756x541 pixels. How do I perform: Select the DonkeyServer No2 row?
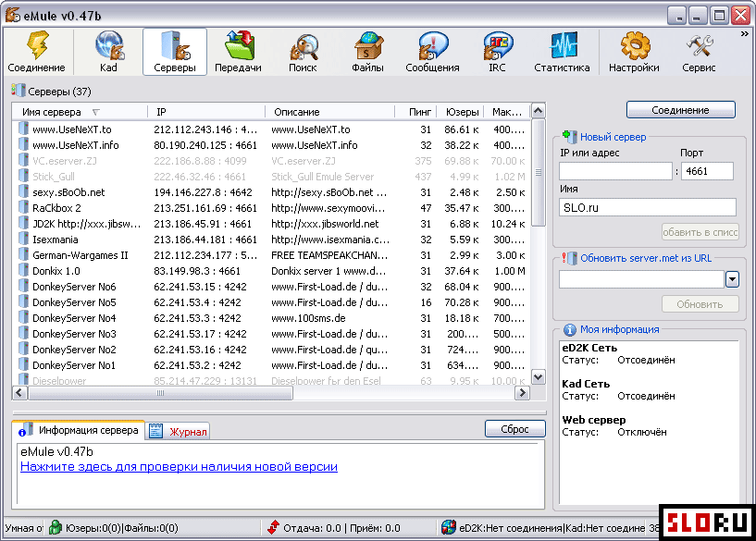pyautogui.click(x=271, y=350)
